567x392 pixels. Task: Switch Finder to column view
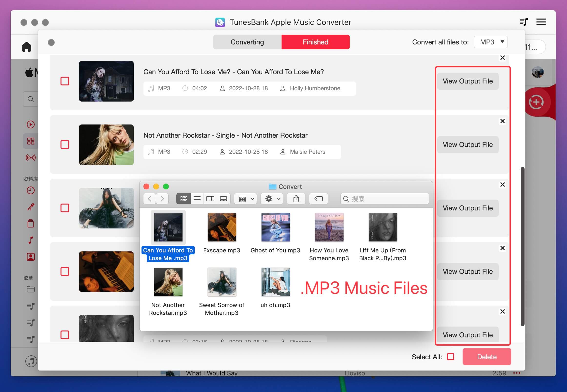click(x=210, y=199)
